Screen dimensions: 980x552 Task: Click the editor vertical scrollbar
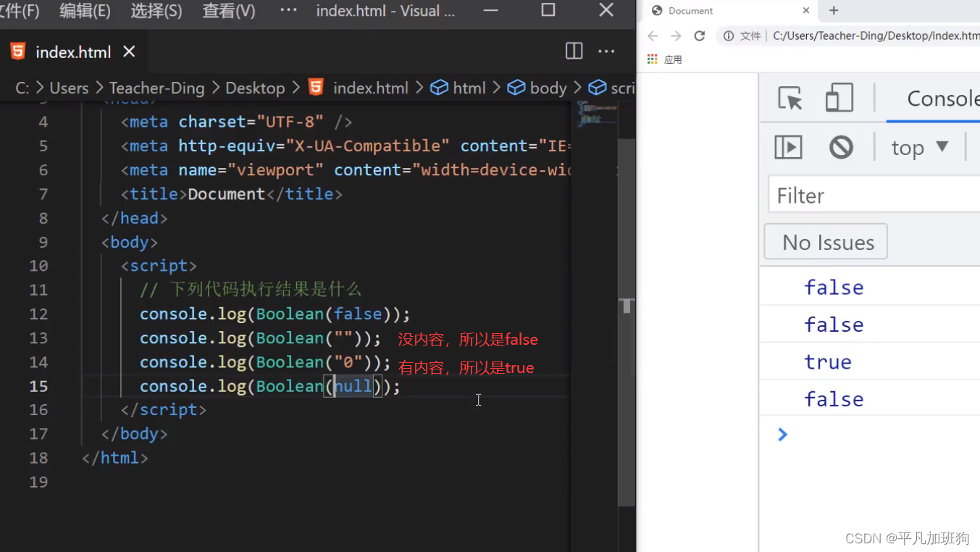click(x=627, y=322)
